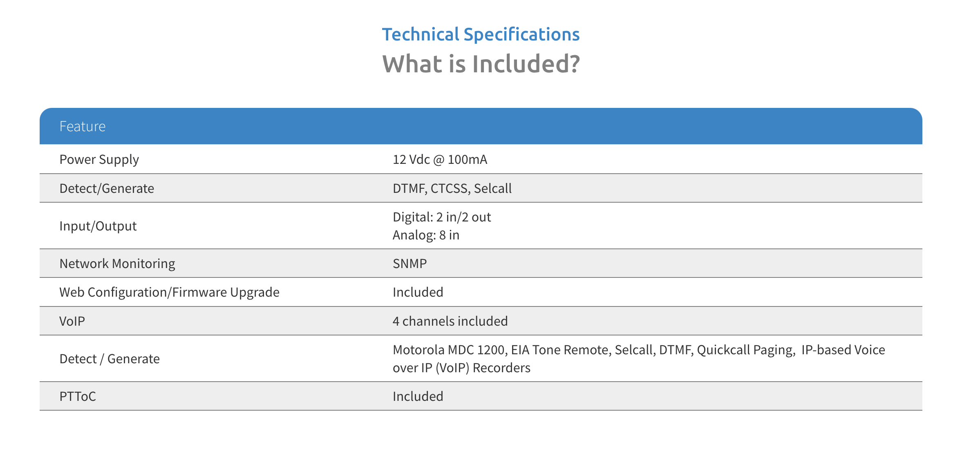Select the Input/Output row label

pos(98,226)
